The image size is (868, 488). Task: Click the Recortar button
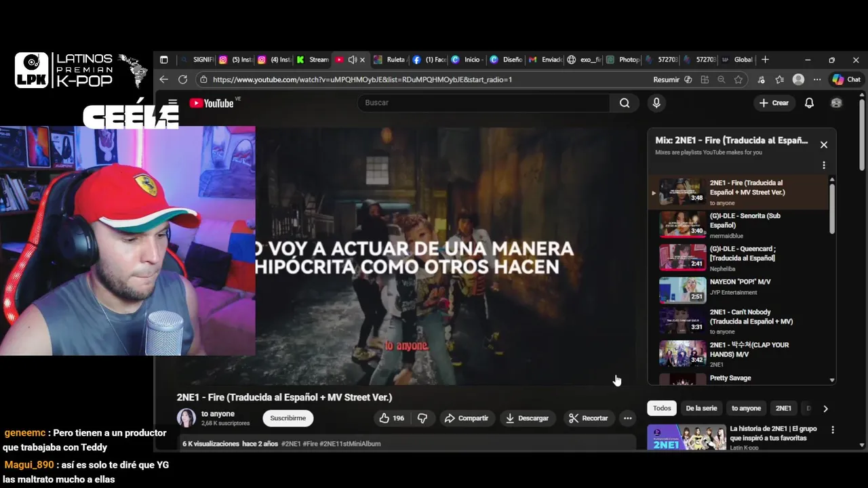588,418
